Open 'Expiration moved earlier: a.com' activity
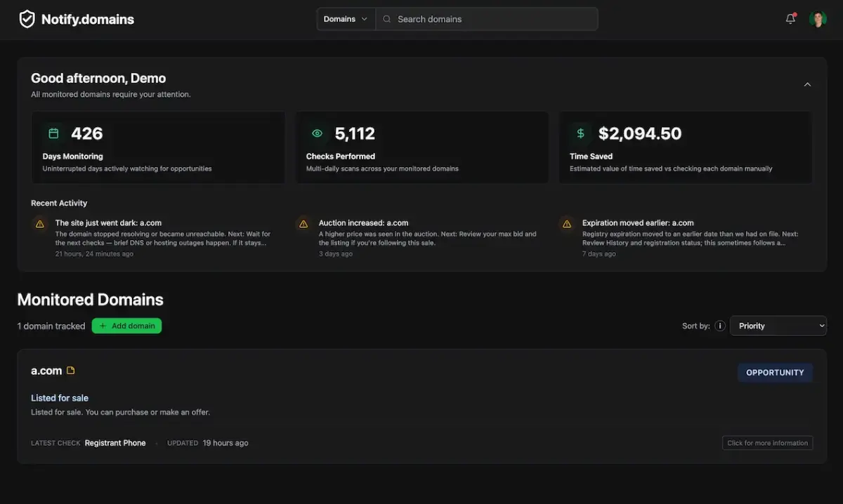Viewport: 843px width, 504px height. coord(638,223)
